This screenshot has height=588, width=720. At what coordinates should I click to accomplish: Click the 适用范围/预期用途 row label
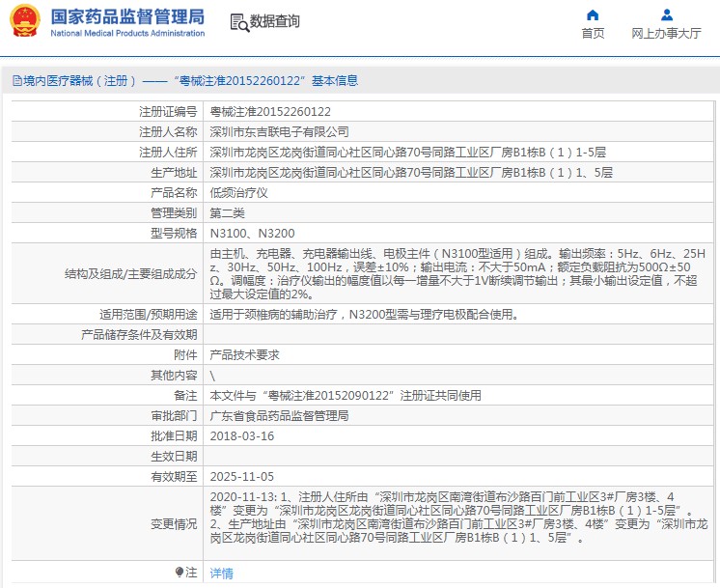(x=149, y=314)
